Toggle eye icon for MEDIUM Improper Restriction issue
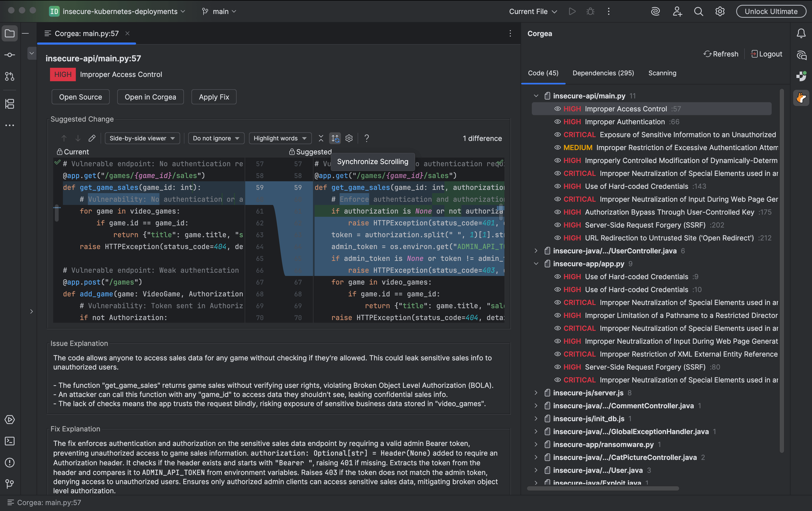Viewport: 812px width, 511px height. point(557,148)
